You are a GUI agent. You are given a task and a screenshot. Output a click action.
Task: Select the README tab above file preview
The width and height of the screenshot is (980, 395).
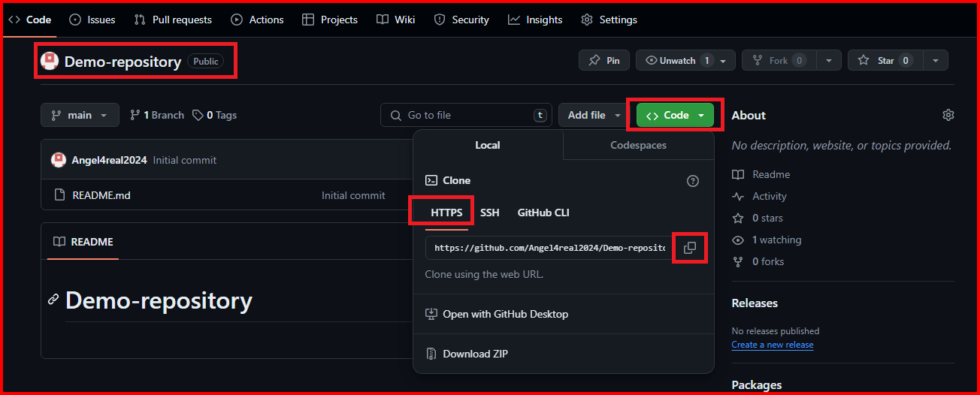pyautogui.click(x=83, y=242)
